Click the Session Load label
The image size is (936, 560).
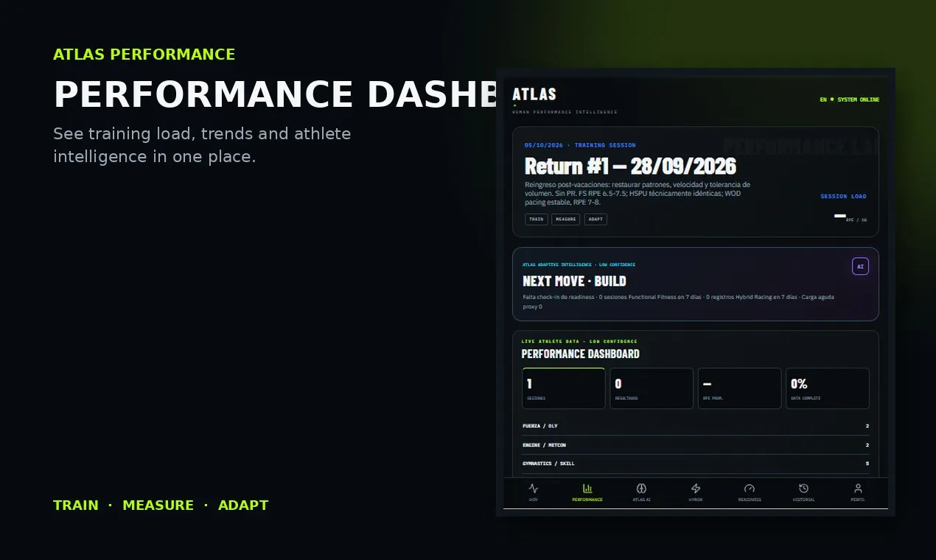[x=843, y=197]
